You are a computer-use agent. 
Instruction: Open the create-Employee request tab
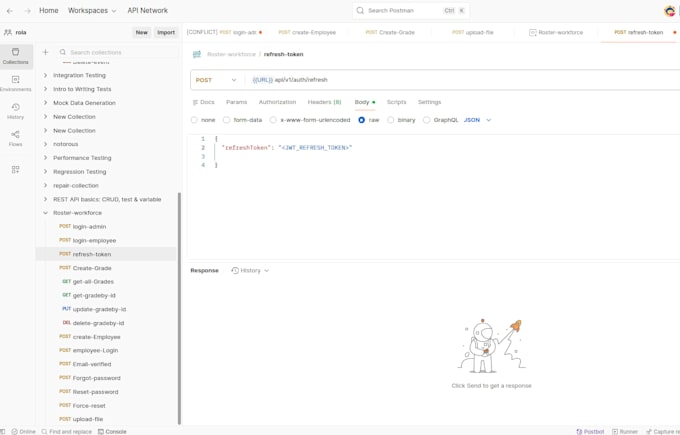tap(307, 32)
